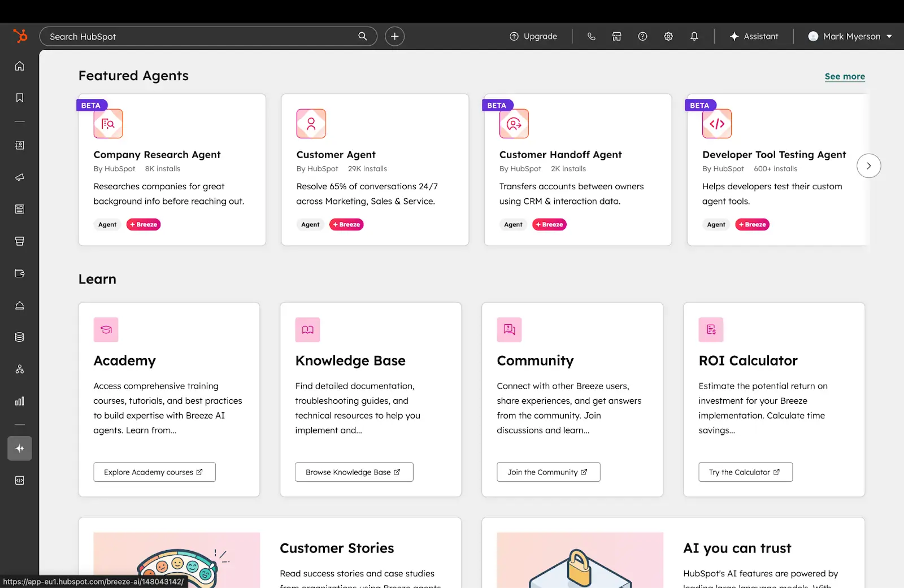The height and width of the screenshot is (588, 904).
Task: Open Customer Handoff Agent title
Action: 560,155
